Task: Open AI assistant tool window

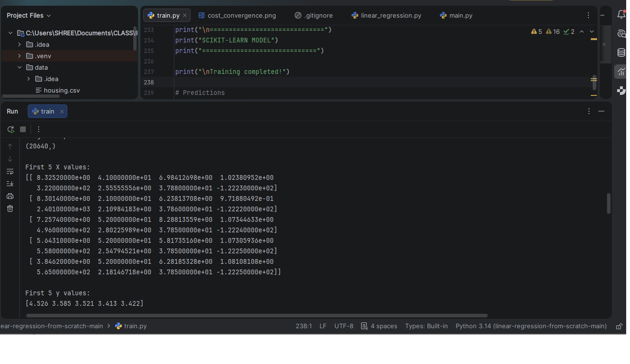Action: click(621, 33)
